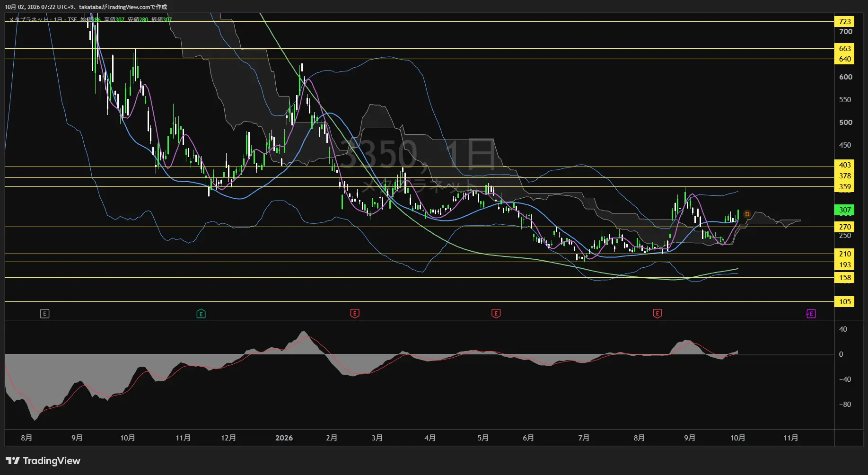Select the 359 yellow price label
Image resolution: width=868 pixels, height=475 pixels.
(845, 187)
